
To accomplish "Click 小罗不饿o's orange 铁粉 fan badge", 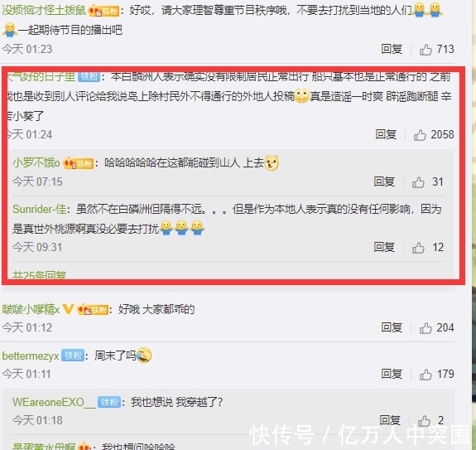I will click(x=79, y=163).
